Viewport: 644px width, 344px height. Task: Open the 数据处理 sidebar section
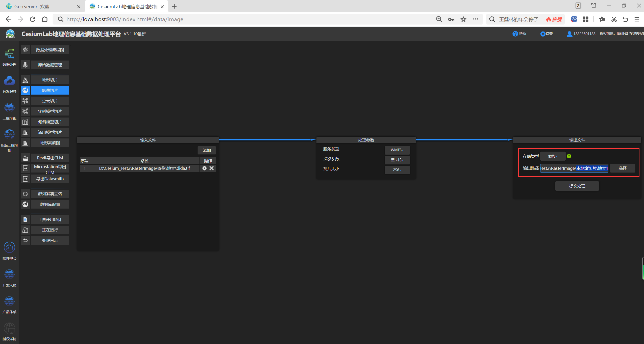[9, 57]
